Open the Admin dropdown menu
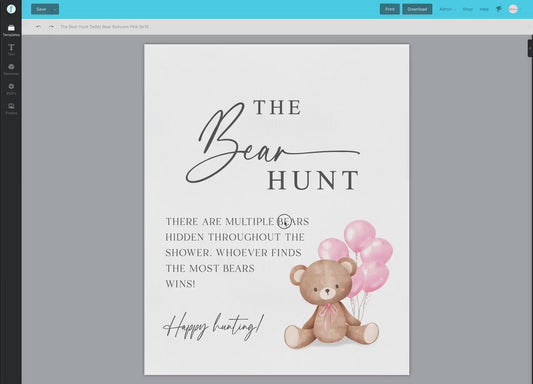This screenshot has width=533, height=384. 447,9
